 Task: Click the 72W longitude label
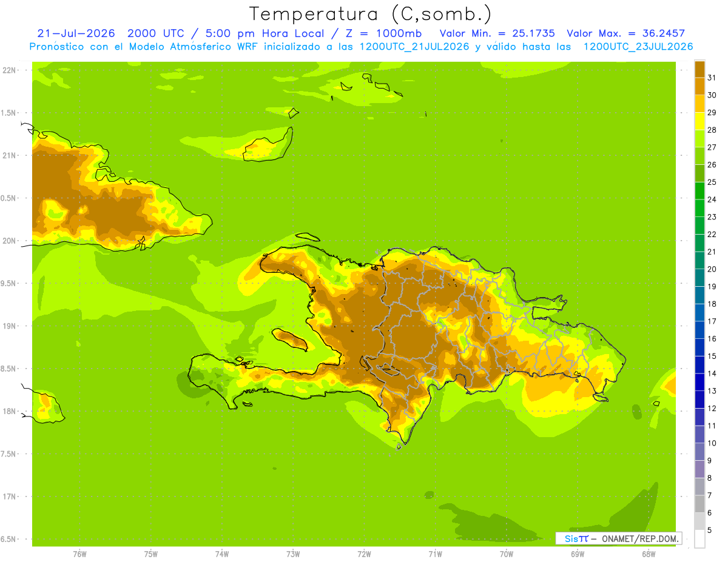click(365, 554)
